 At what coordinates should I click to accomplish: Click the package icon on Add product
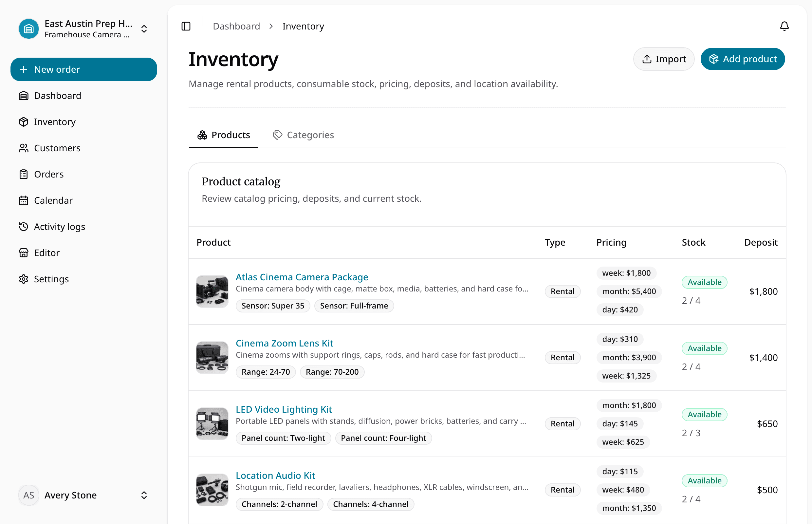714,59
